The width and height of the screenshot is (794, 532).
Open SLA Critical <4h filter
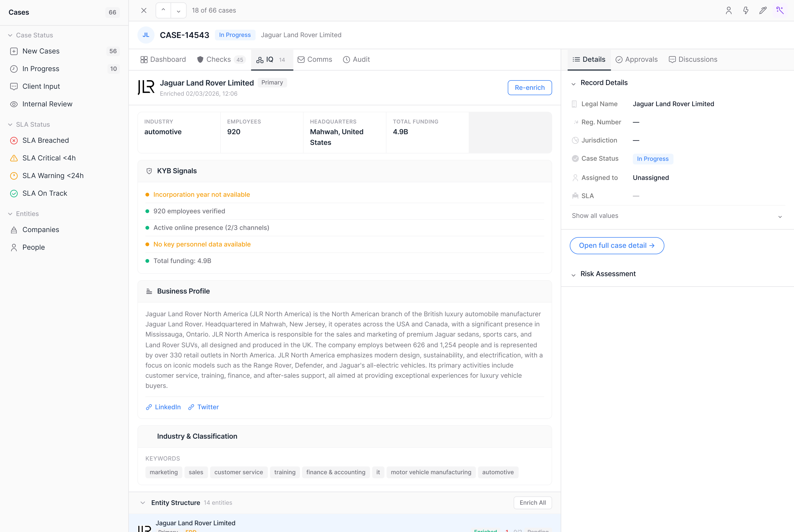pyautogui.click(x=49, y=158)
